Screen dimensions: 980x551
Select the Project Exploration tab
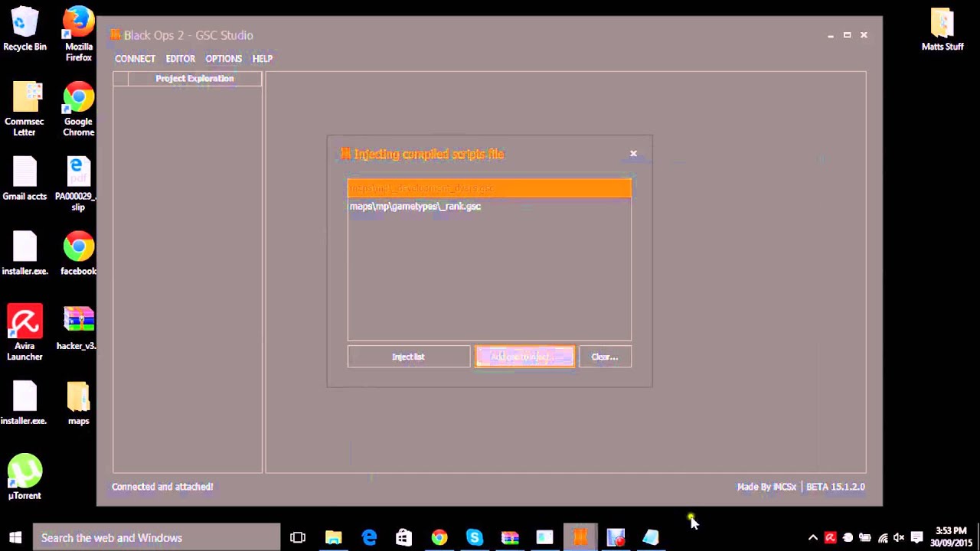point(194,78)
